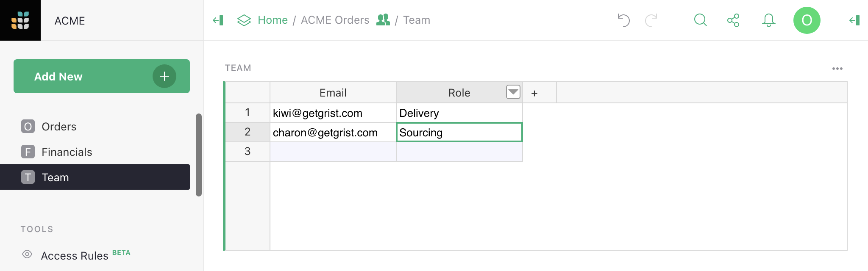Click the undo arrow icon
Viewport: 868px width, 271px height.
(x=623, y=20)
